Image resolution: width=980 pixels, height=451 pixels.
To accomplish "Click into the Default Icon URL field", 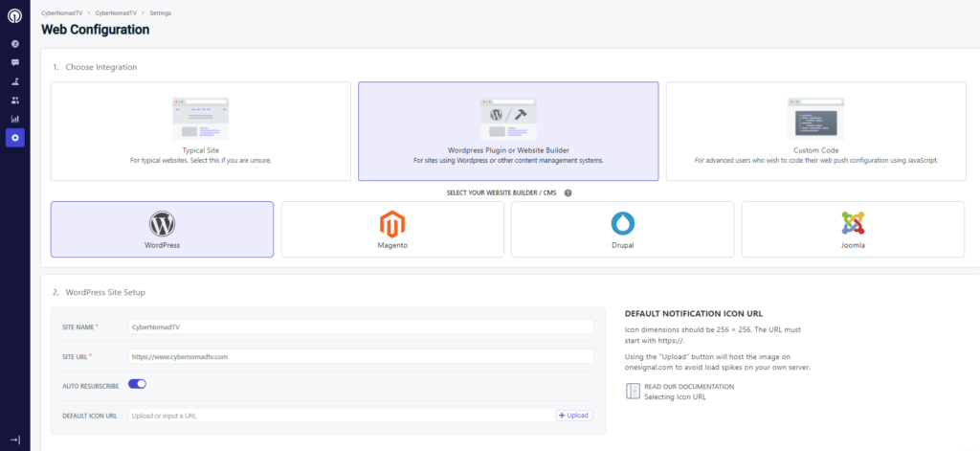I will [340, 416].
